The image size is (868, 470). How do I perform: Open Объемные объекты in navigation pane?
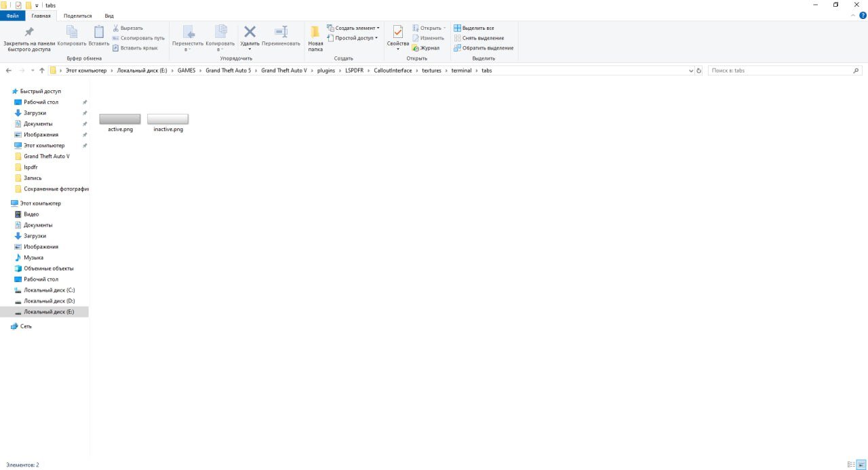pos(49,269)
